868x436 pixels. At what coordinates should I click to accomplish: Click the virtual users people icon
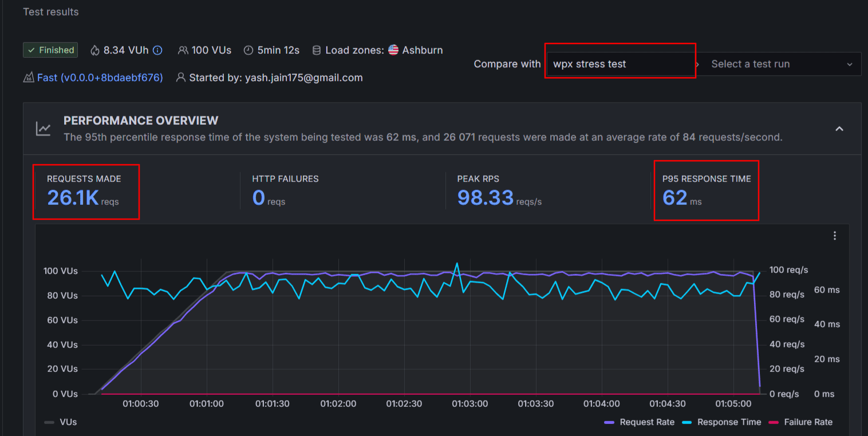[x=183, y=50]
